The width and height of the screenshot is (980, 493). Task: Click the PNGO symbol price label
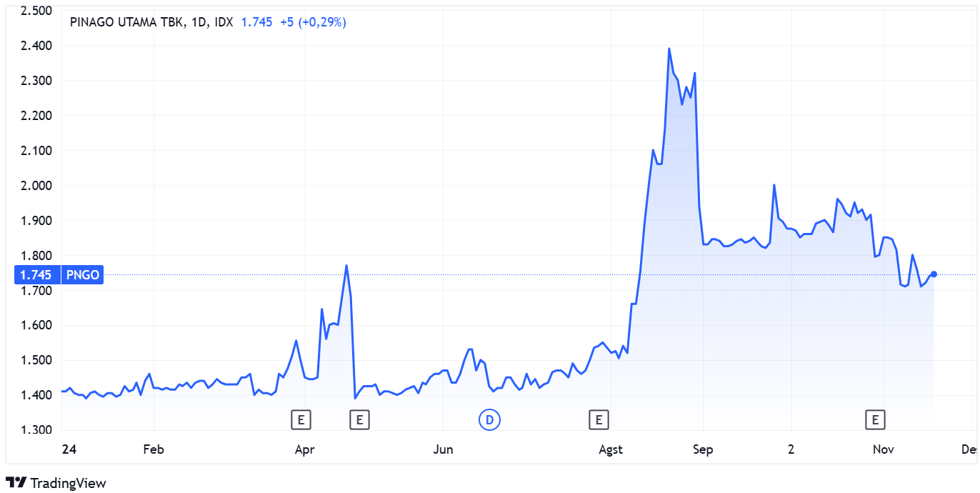coord(83,274)
